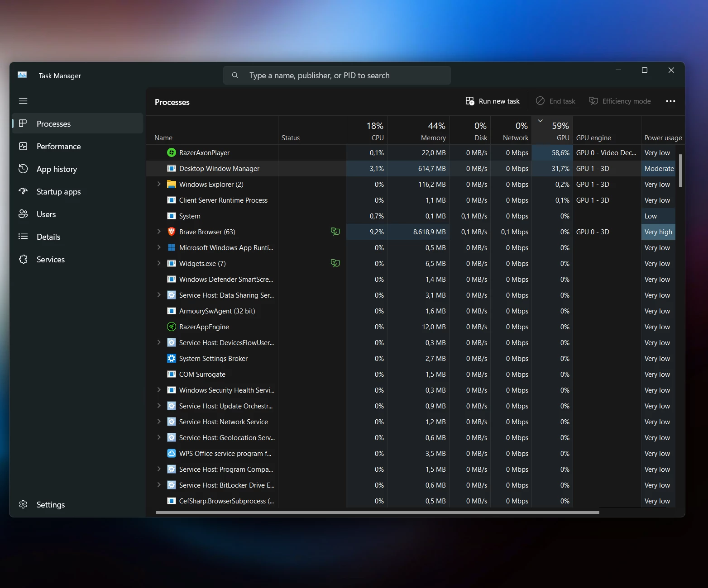
Task: Expand Service Host: Update Orchestrator
Action: (159, 406)
